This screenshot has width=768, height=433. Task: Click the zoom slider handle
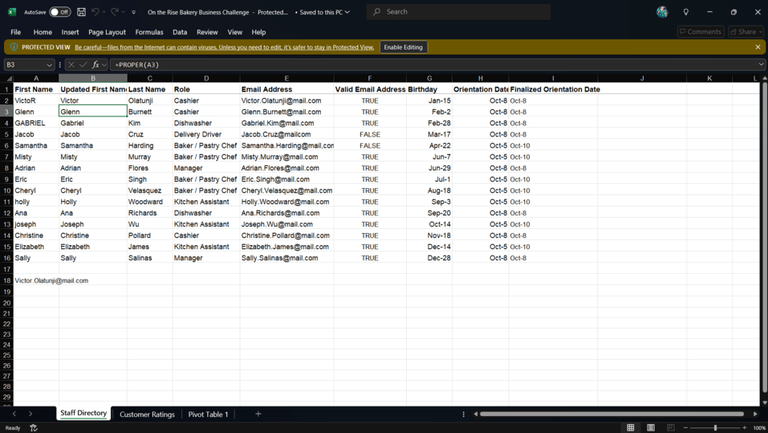pyautogui.click(x=715, y=428)
